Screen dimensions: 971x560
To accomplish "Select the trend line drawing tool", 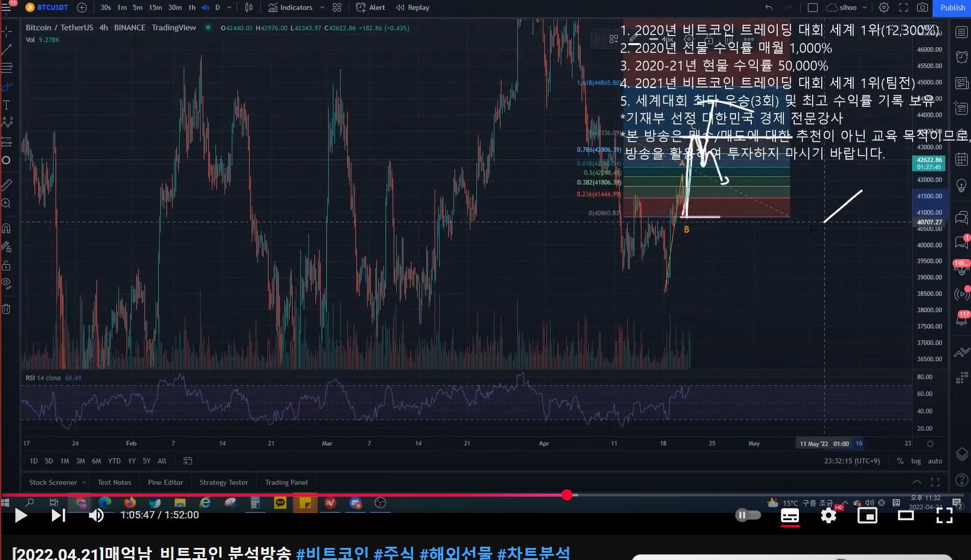I will 7,49.
